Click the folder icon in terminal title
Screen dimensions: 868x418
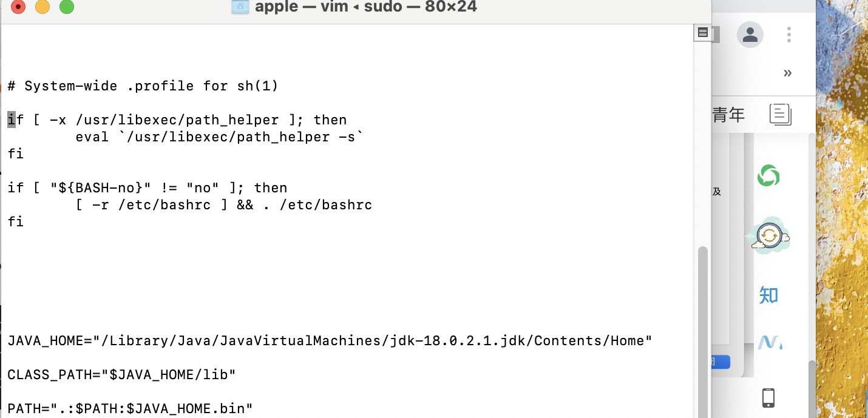click(x=240, y=7)
